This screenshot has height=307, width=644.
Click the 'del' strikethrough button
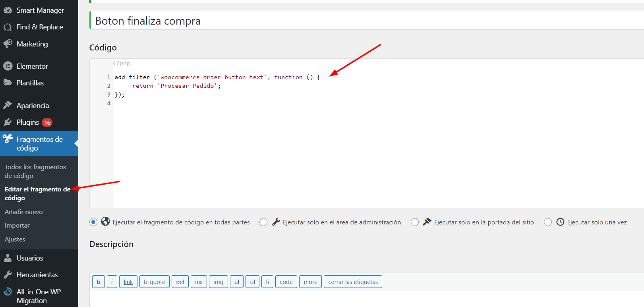180,282
